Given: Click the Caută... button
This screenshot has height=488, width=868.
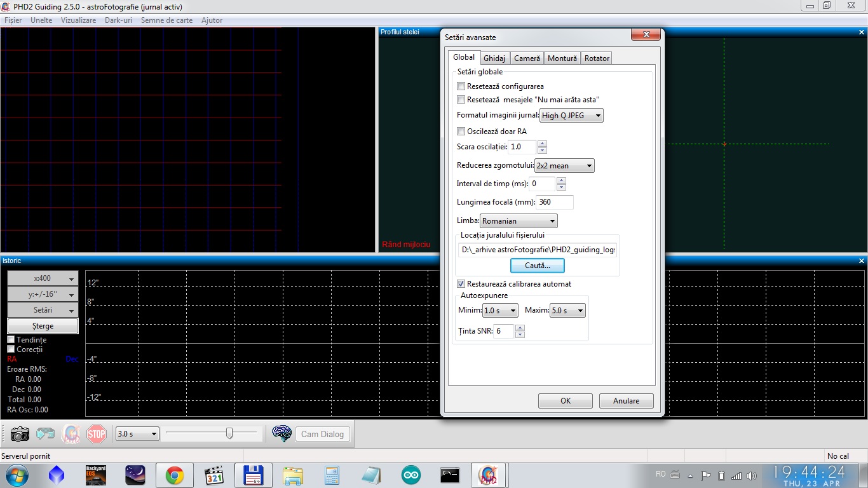Looking at the screenshot, I should pyautogui.click(x=537, y=265).
